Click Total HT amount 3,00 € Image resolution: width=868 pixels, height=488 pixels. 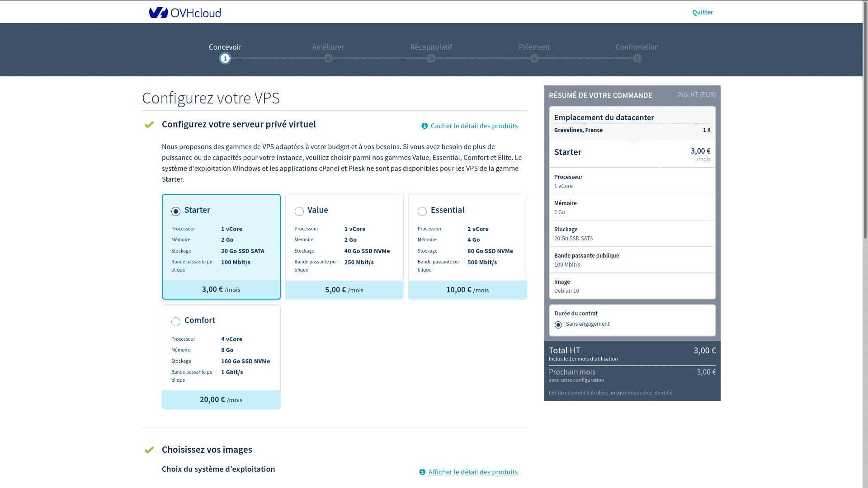[705, 351]
